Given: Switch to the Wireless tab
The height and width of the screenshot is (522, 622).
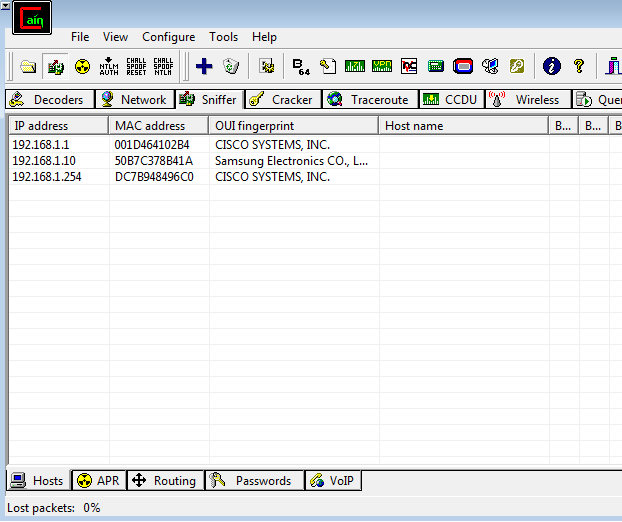Looking at the screenshot, I should [528, 99].
